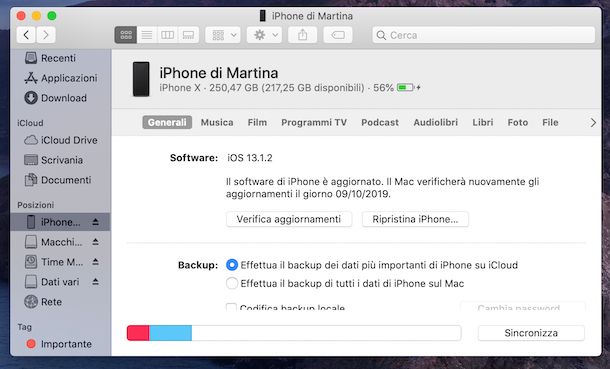
Task: Select the Importante red tag
Action: click(59, 344)
